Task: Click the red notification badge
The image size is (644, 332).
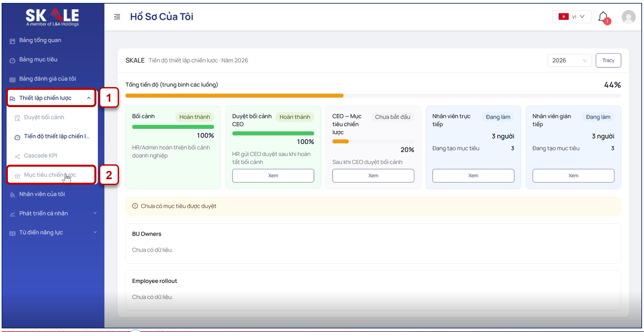Action: point(607,21)
